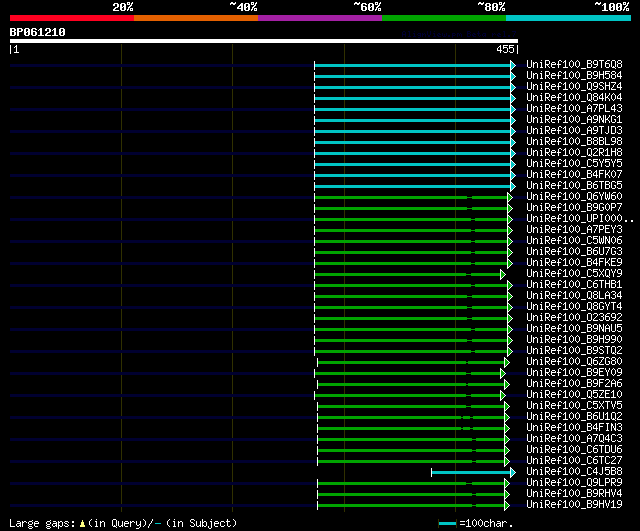This screenshot has width=640, height=531.
Task: Click the green alignment bar for B9HV19
Action: [413, 506]
